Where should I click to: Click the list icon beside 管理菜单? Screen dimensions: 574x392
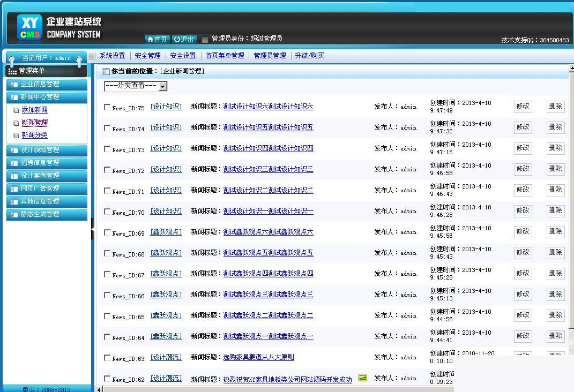[x=12, y=71]
